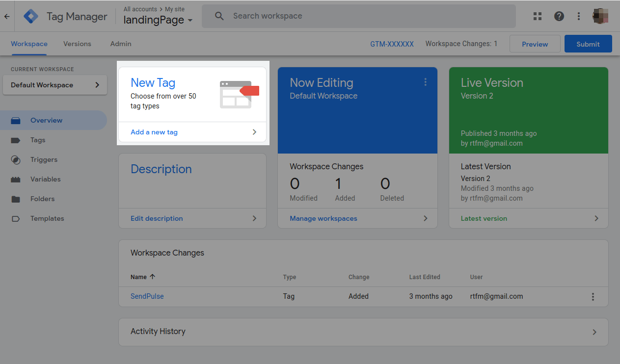Open the help question mark icon

(559, 16)
